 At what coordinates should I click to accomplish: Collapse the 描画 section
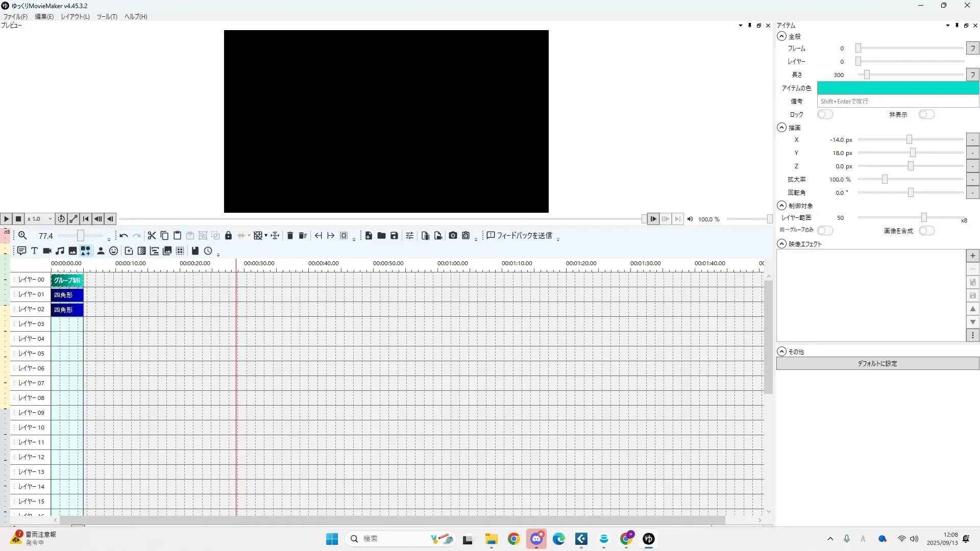[x=781, y=128]
